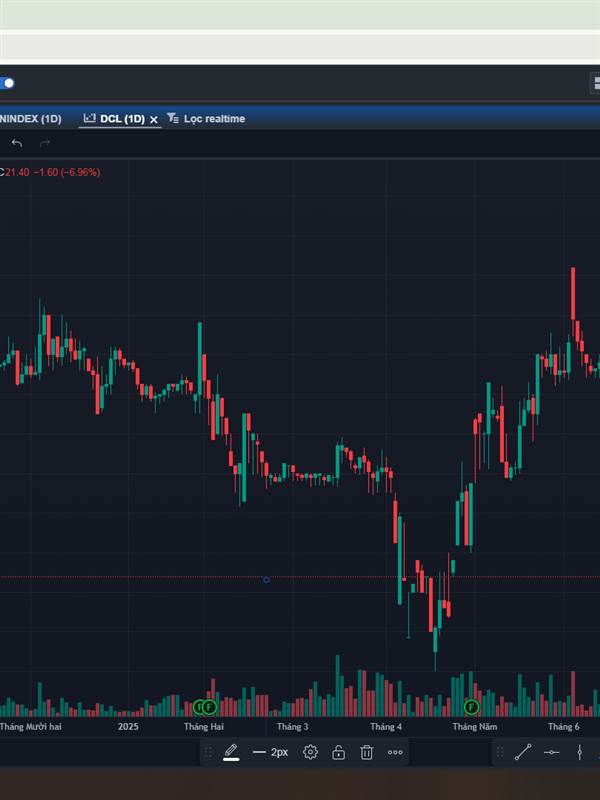The height and width of the screenshot is (800, 600).
Task: Select the drawing anchor point on chart
Action: 266,580
